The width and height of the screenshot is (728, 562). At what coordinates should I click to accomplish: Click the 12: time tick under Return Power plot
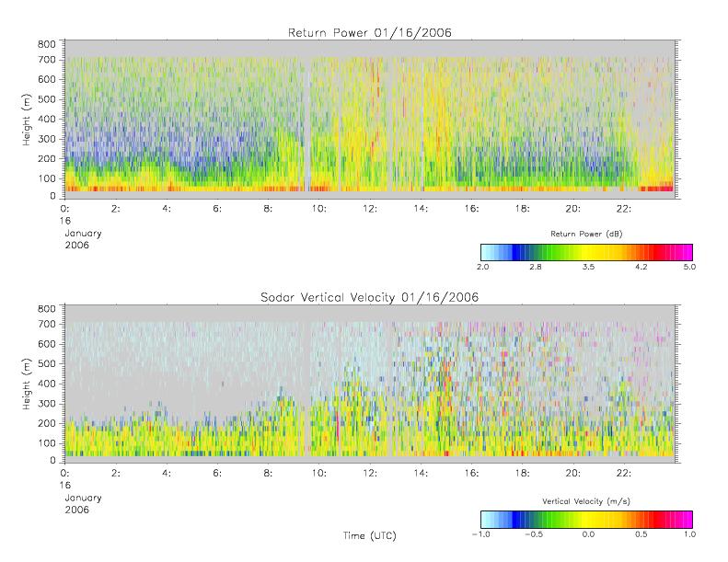click(370, 209)
